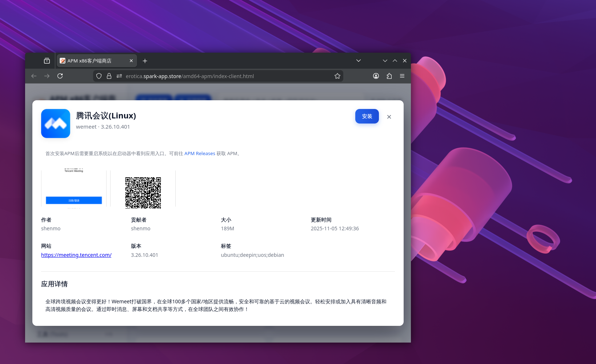Click the Firefox View recent browsing icon
The image size is (596, 364).
tap(47, 61)
